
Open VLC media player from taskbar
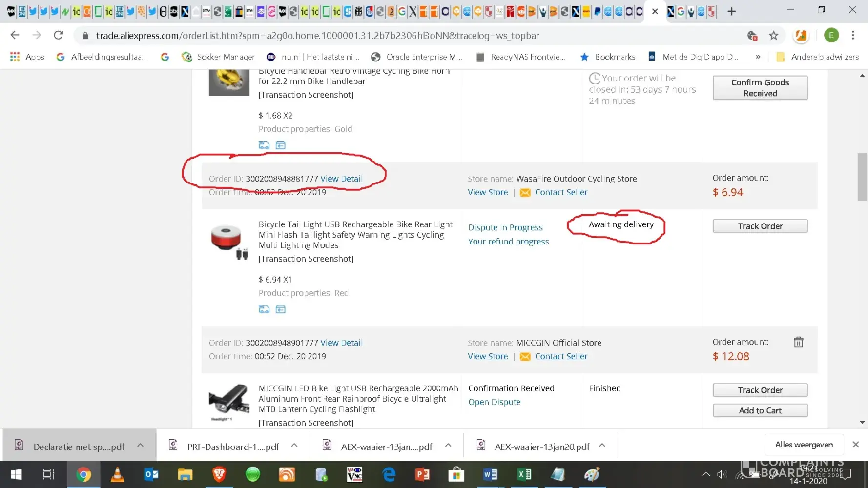(117, 474)
